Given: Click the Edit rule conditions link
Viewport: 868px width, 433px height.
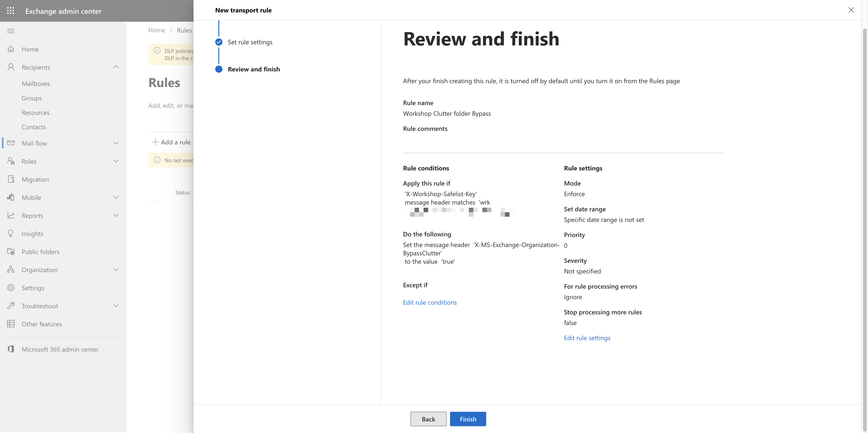Looking at the screenshot, I should pyautogui.click(x=430, y=302).
